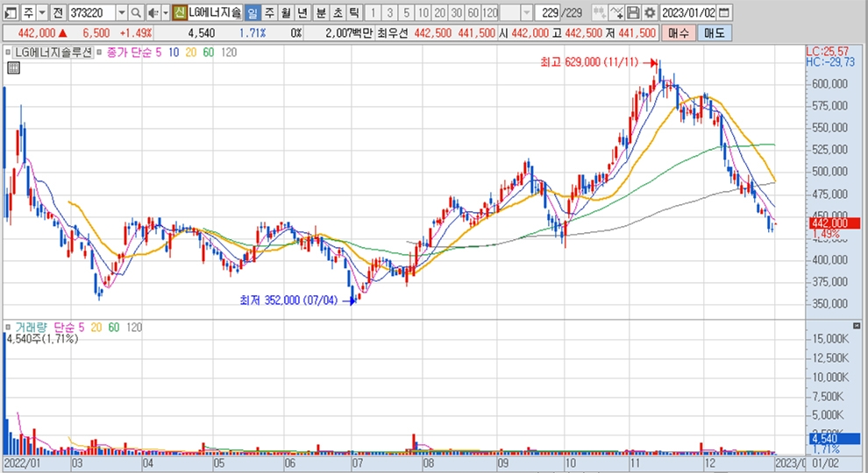Click the blue 4,540 volume tag on axis
This screenshot has height=473, width=868.
click(835, 439)
